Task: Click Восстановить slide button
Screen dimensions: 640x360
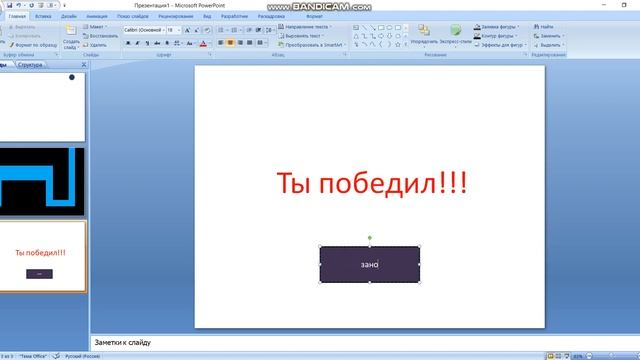Action: [x=100, y=36]
